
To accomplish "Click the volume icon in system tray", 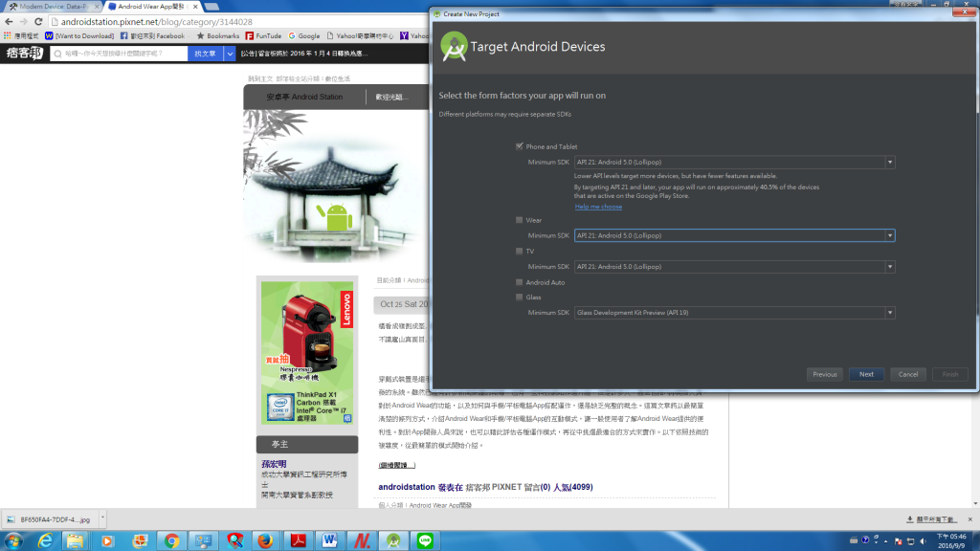I will click(x=924, y=541).
